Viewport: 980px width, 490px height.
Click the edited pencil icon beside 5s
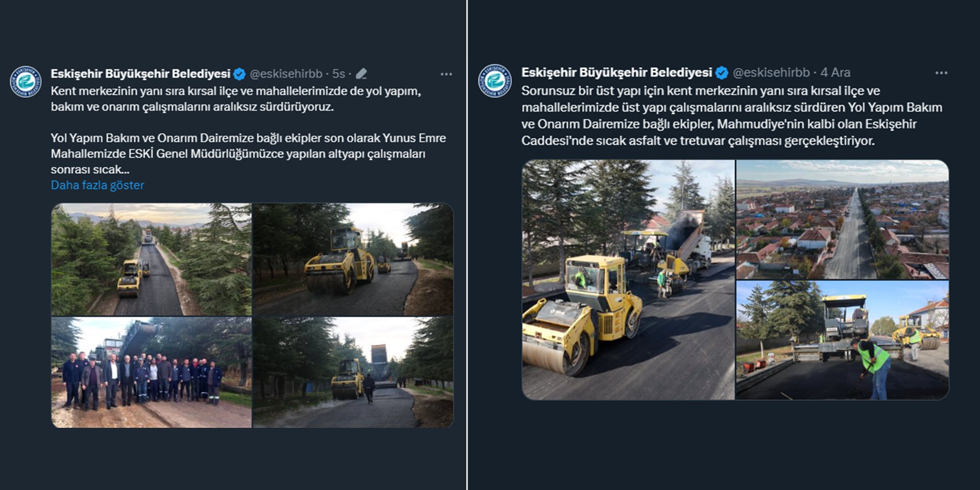click(x=361, y=74)
